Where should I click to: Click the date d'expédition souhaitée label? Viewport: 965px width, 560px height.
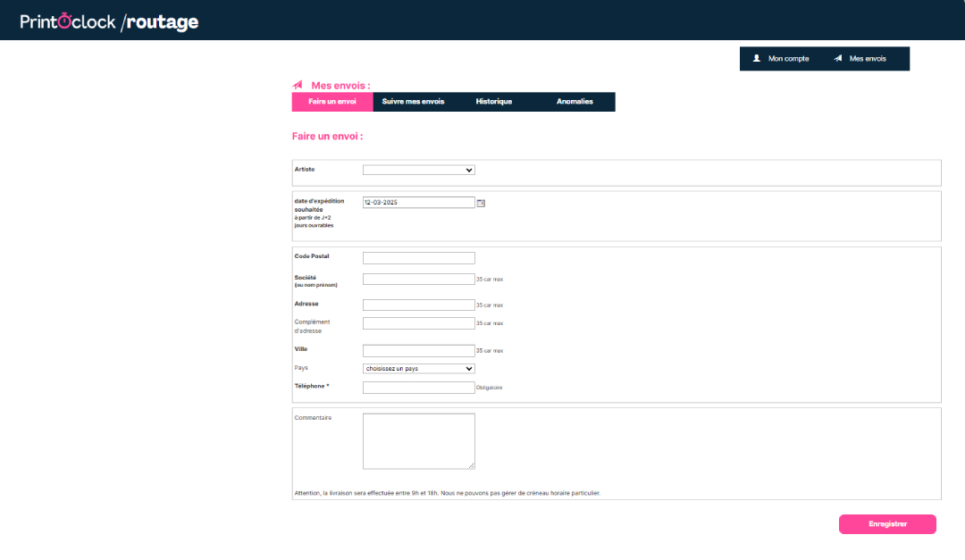coord(319,205)
